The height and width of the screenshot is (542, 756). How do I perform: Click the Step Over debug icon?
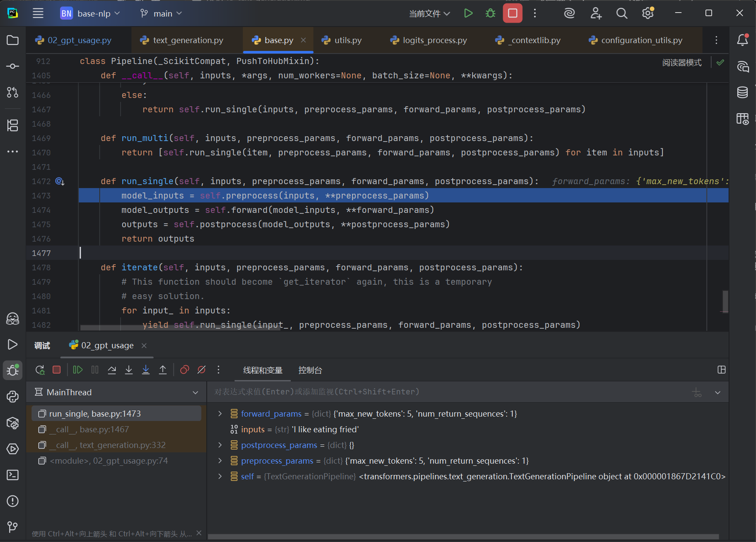pyautogui.click(x=112, y=370)
